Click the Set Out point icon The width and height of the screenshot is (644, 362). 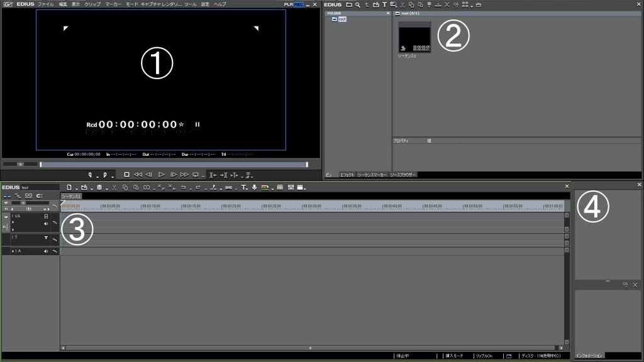tap(105, 175)
